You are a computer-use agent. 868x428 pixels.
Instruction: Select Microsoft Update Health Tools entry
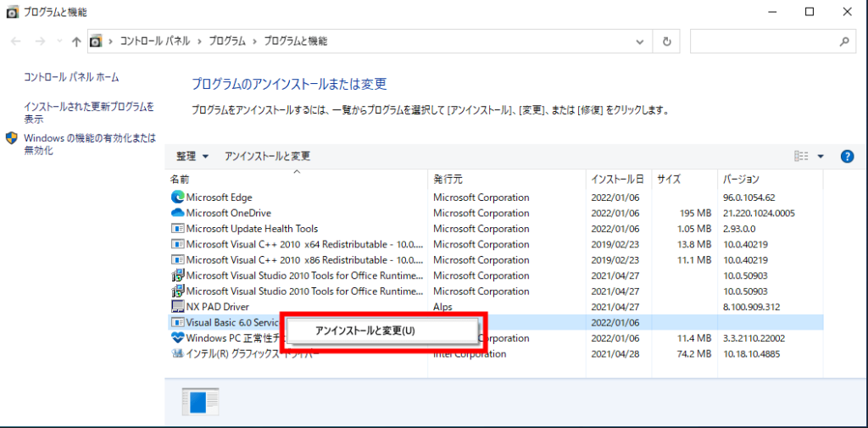(x=252, y=228)
